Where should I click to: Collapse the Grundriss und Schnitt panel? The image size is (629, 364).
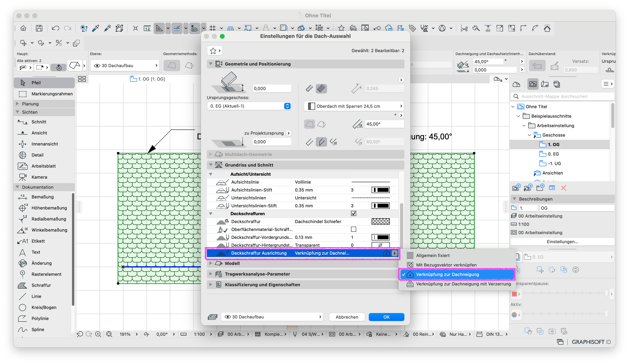point(211,165)
